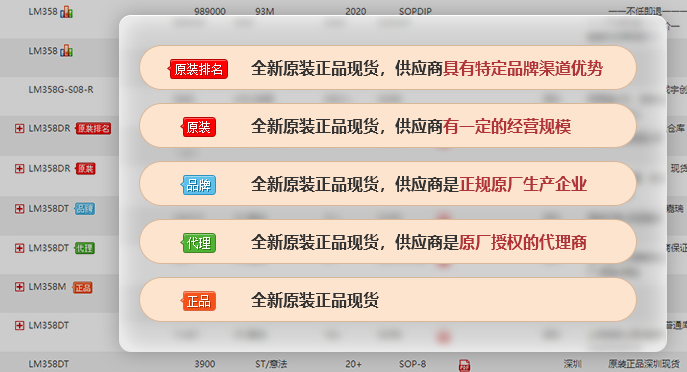Click the popup text 原厂授权的代理商

tap(523, 243)
